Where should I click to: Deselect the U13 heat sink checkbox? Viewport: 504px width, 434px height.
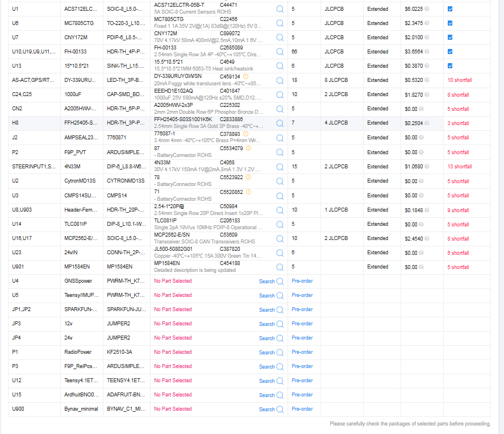(450, 66)
